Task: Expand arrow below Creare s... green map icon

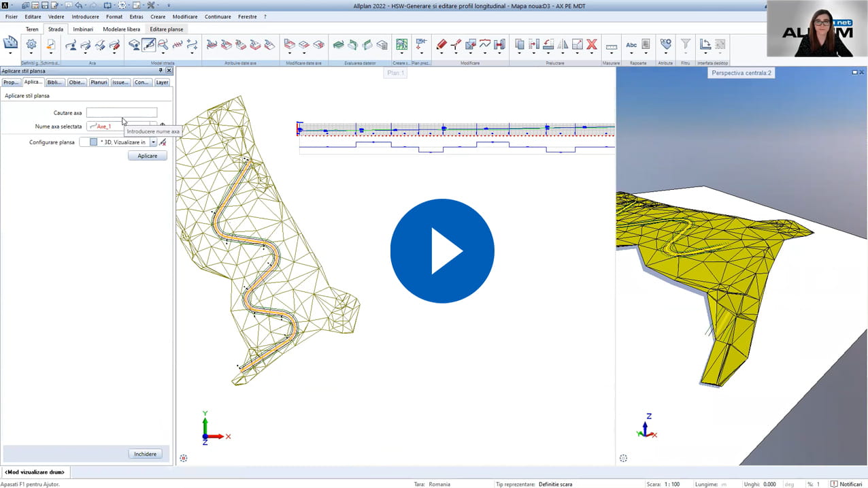Action: [401, 54]
